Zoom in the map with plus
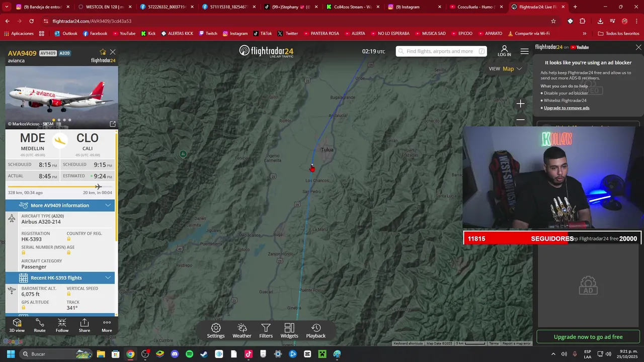This screenshot has height=362, width=644. click(x=520, y=104)
